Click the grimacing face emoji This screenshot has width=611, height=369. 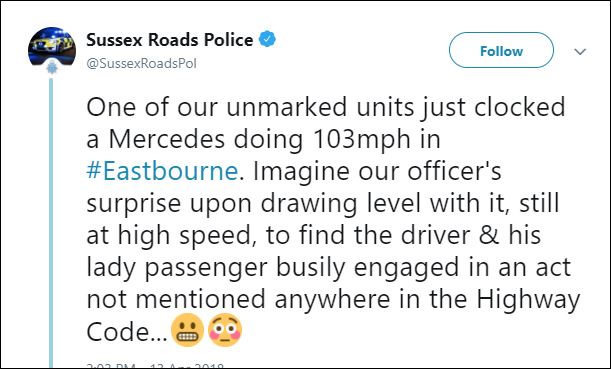point(187,330)
